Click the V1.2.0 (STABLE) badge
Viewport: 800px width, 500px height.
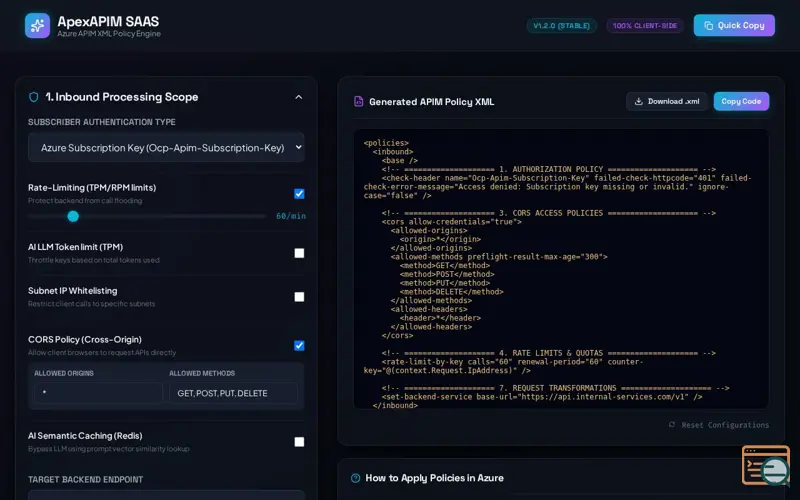[x=562, y=26]
